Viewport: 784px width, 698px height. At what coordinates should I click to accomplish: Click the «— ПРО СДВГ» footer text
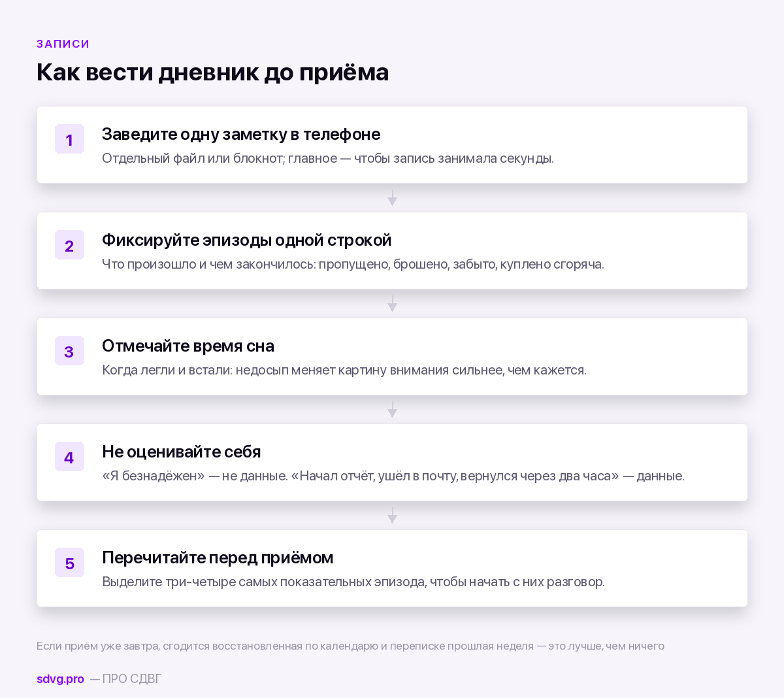pyautogui.click(x=125, y=679)
